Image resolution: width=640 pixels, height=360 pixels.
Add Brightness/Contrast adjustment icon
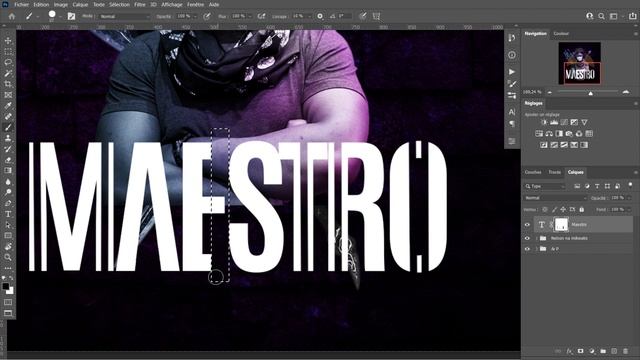coord(544,122)
